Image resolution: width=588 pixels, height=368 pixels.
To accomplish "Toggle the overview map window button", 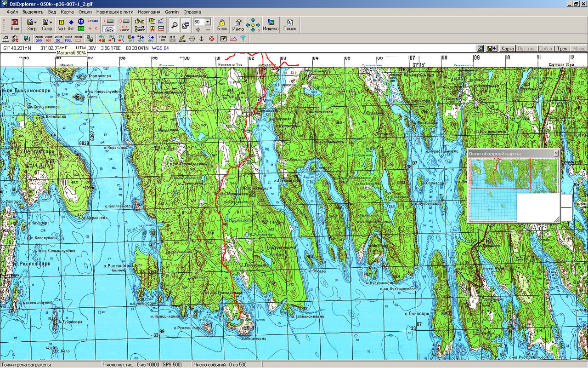I will coord(186,25).
